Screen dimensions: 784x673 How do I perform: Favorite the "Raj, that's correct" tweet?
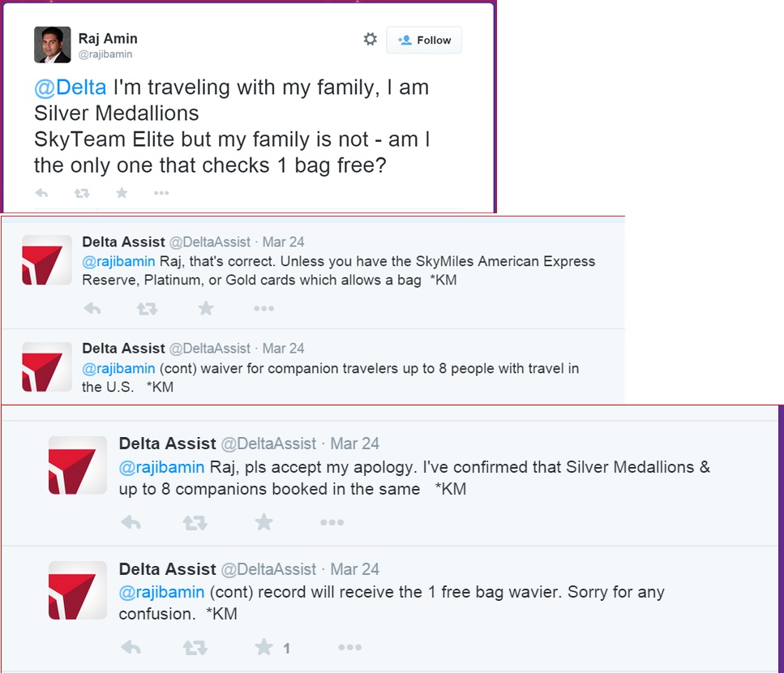click(x=206, y=308)
